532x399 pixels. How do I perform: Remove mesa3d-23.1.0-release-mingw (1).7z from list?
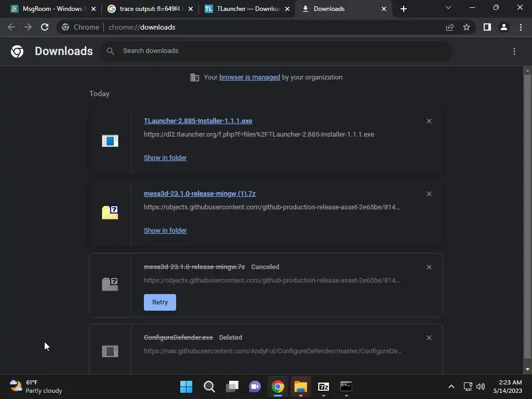429,194
